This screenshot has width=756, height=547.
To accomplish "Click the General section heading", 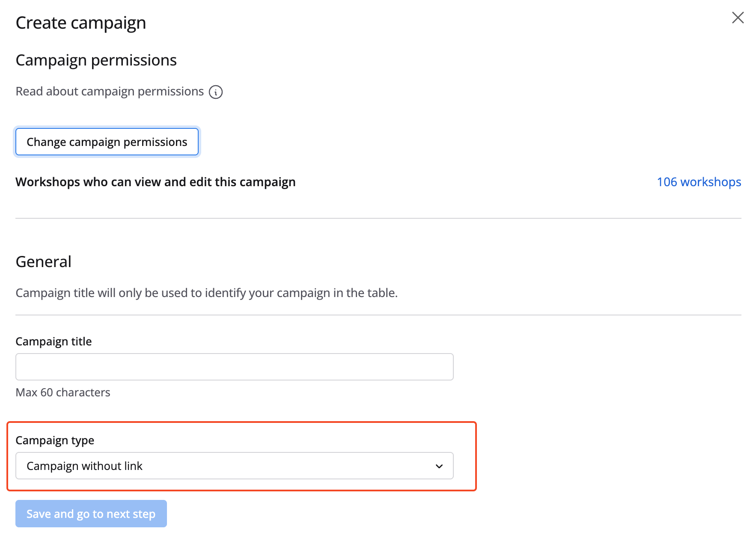I will 43,262.
